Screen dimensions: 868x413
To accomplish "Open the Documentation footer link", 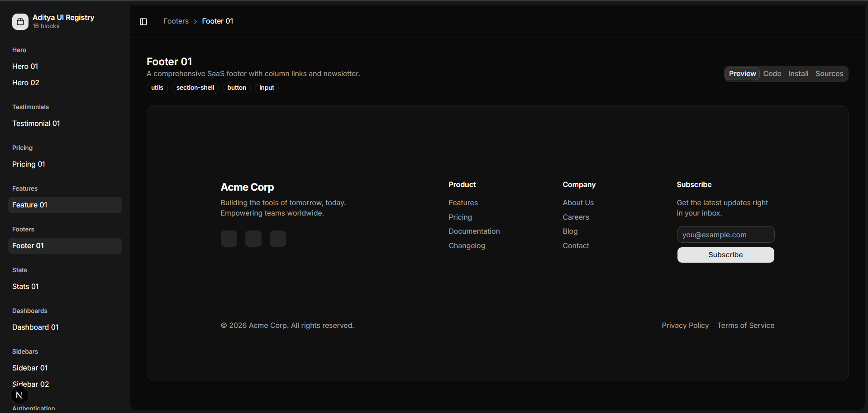I will click(474, 231).
